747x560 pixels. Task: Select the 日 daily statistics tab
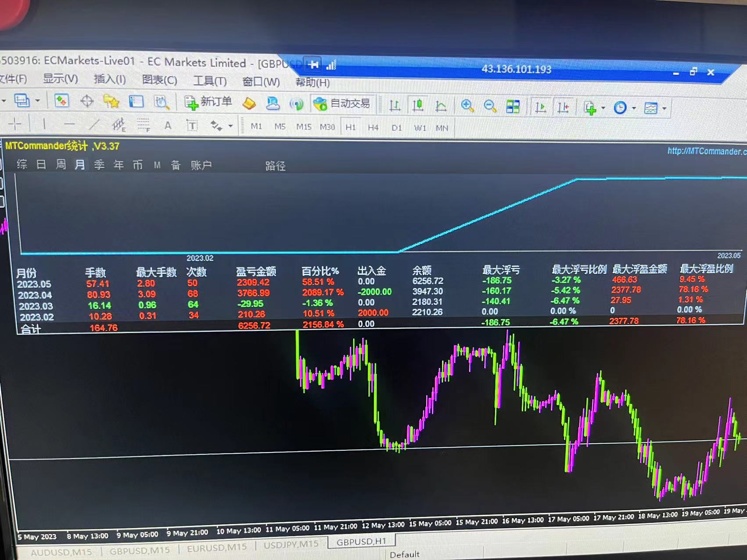41,165
